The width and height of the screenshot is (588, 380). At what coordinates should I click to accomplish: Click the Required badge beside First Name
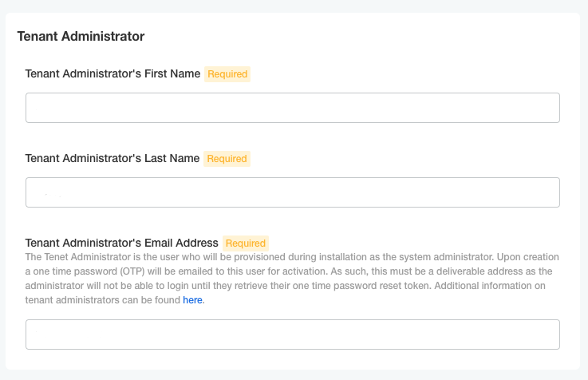[227, 74]
